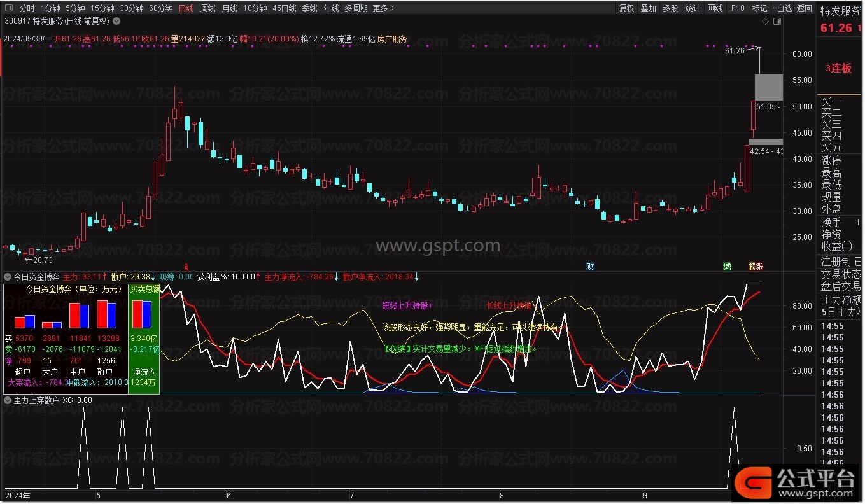Image resolution: width=865 pixels, height=504 pixels.
Task: Open the 多周期 multi-period view
Action: [x=356, y=8]
